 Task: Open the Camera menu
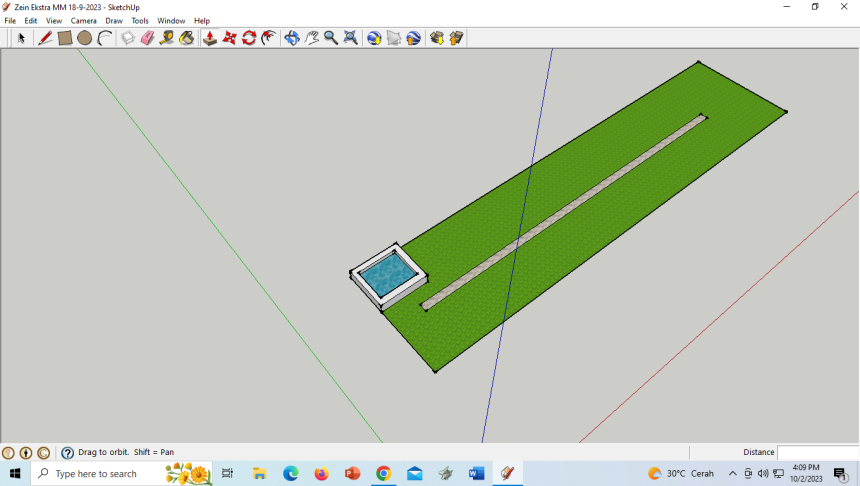point(84,21)
